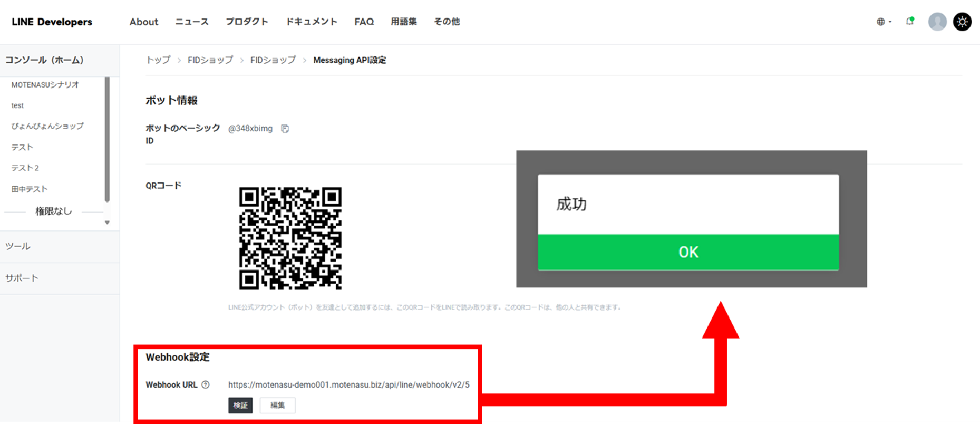Select MOTENASUシナリオ in sidebar
980x424 pixels.
coord(45,84)
